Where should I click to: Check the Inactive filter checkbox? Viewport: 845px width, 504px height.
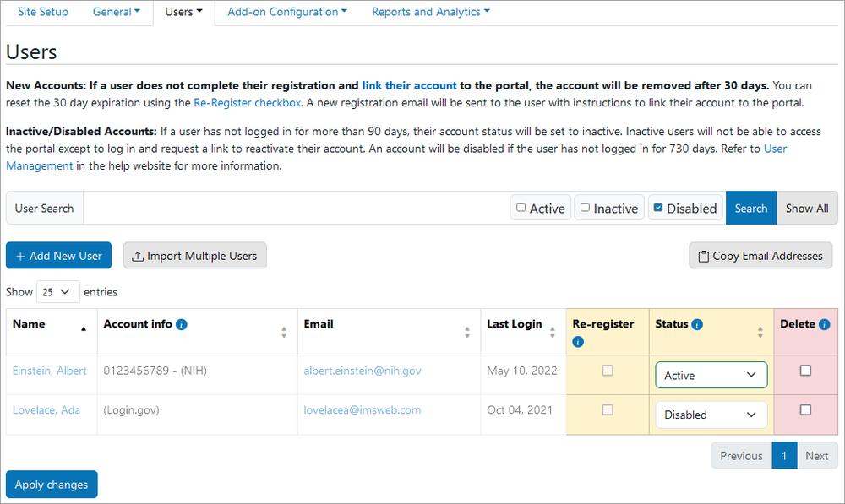tap(585, 208)
